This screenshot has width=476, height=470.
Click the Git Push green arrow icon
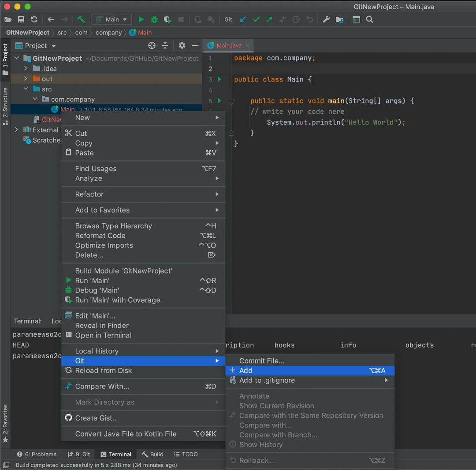269,20
